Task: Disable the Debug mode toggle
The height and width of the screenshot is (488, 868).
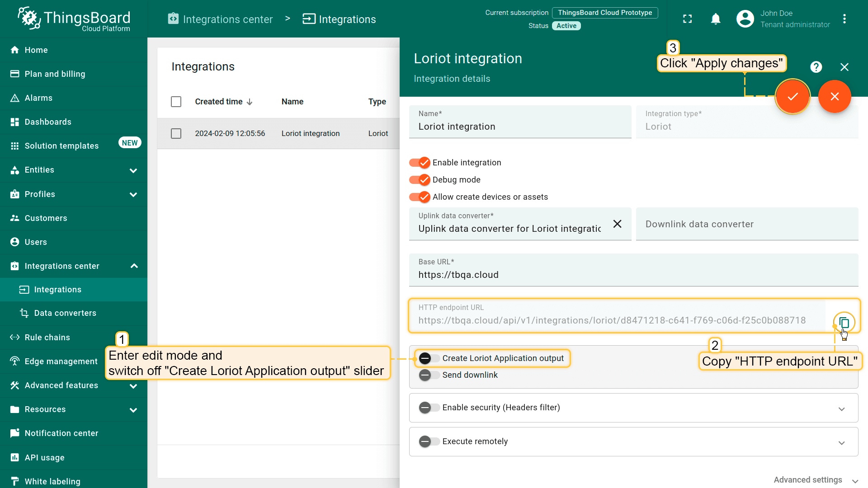Action: coord(420,180)
